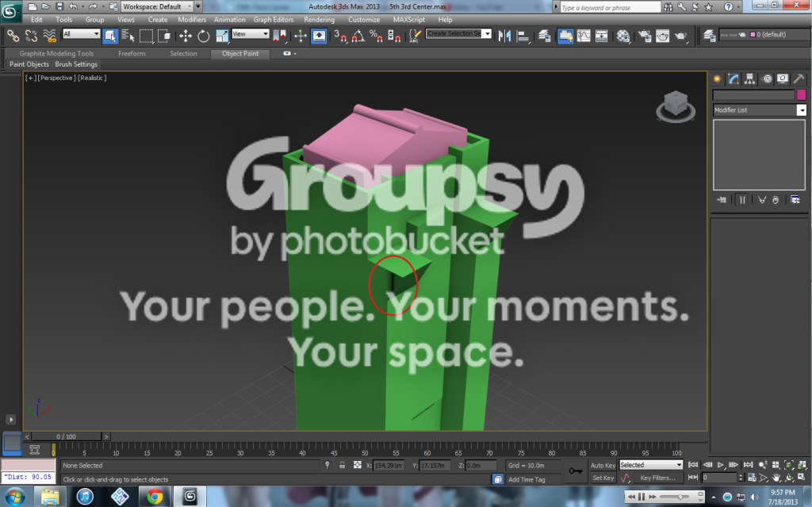This screenshot has width=812, height=507.
Task: Open the Schematic View icon
Action: [602, 36]
